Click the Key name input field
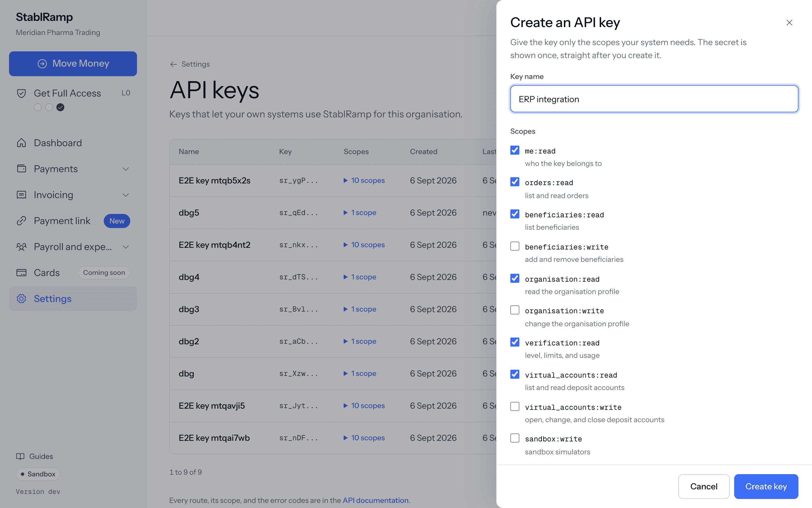The image size is (812, 508). click(654, 99)
